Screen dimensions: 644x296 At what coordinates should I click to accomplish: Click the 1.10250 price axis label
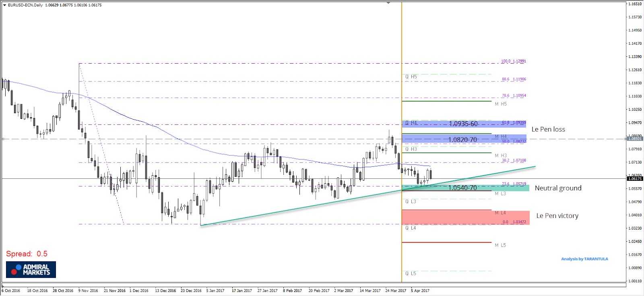pos(635,110)
